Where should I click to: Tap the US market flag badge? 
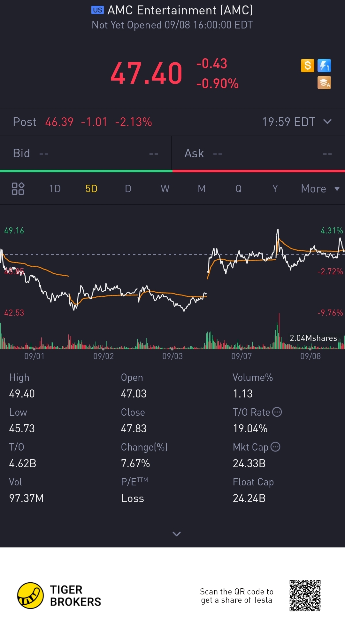(x=97, y=10)
